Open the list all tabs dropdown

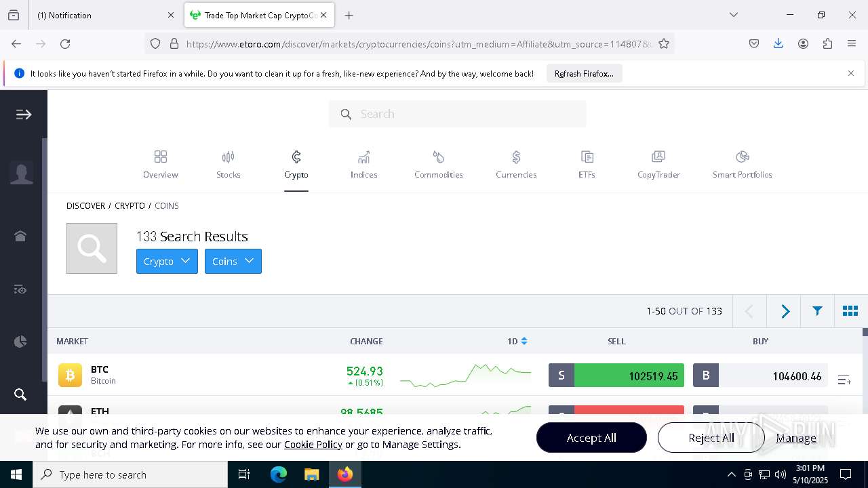tap(733, 15)
